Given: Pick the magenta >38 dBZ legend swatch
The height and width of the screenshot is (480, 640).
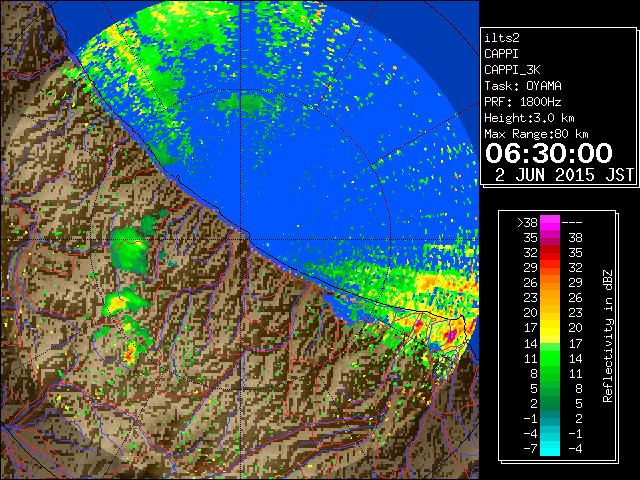Looking at the screenshot, I should pos(550,223).
